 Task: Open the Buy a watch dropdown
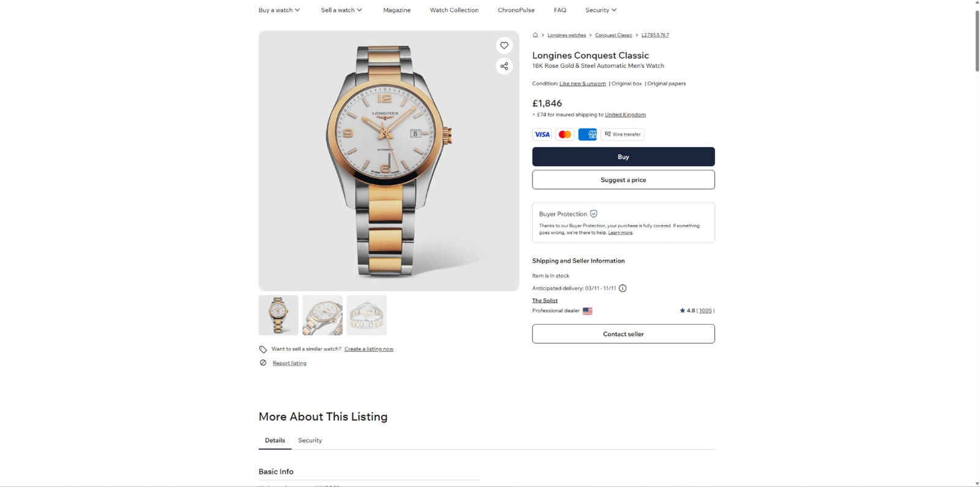279,10
